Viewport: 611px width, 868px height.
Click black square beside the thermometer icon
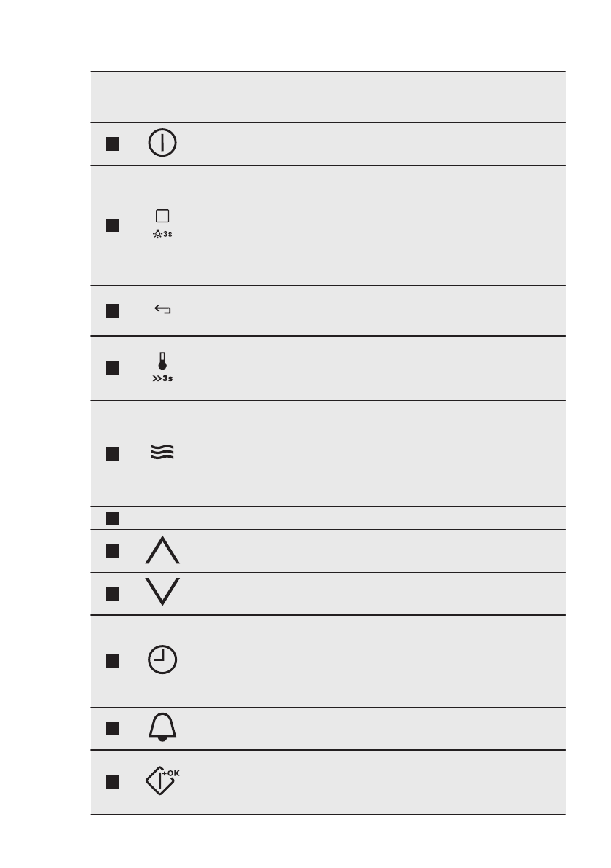[111, 368]
